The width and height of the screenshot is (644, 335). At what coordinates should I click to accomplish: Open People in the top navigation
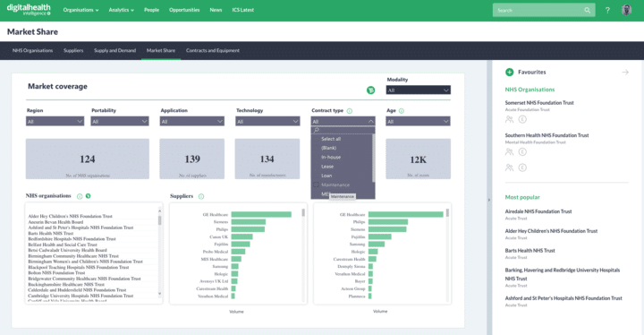tap(151, 10)
